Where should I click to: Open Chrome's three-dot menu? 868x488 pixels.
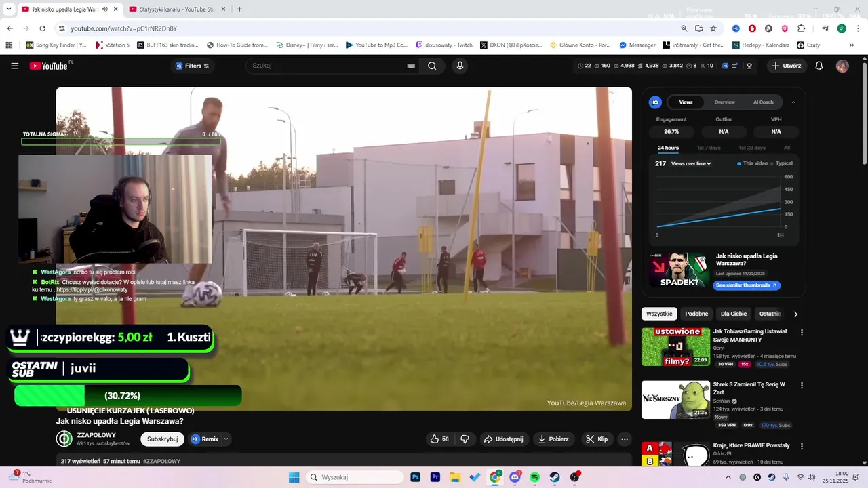[856, 28]
